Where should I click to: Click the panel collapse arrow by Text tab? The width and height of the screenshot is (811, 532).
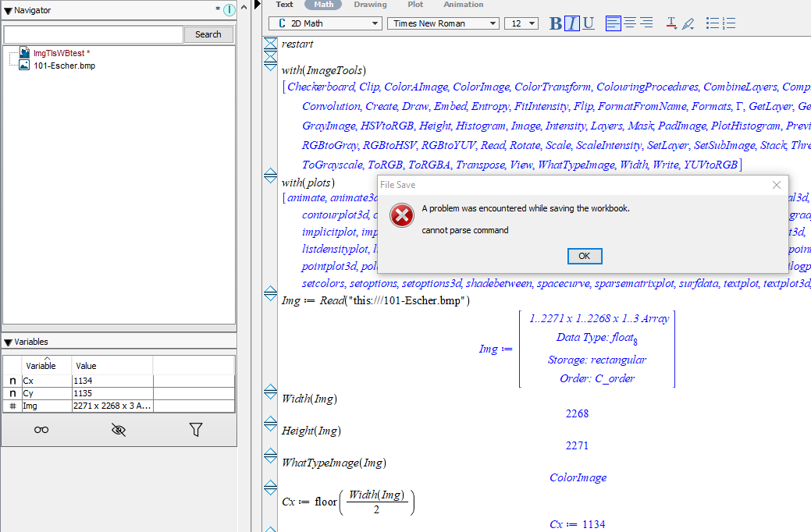tap(258, 5)
